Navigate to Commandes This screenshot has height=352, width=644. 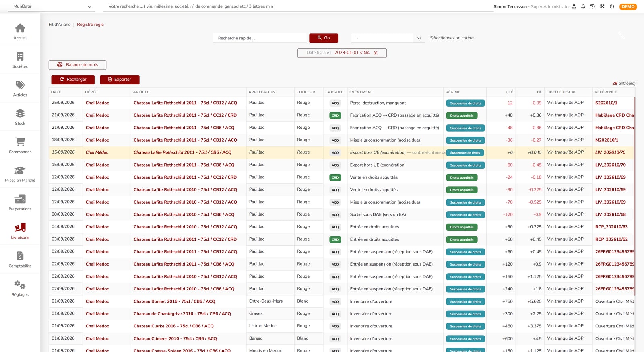[x=20, y=146]
